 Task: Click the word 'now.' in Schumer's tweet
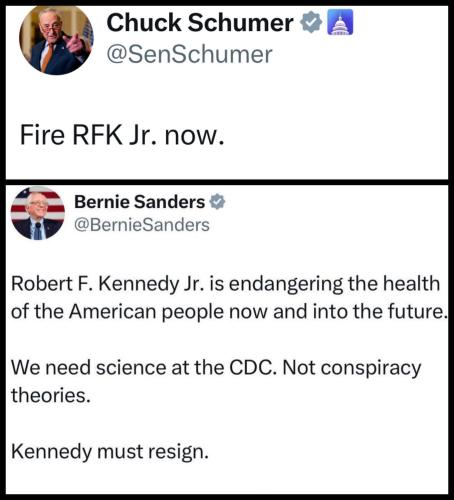[194, 137]
